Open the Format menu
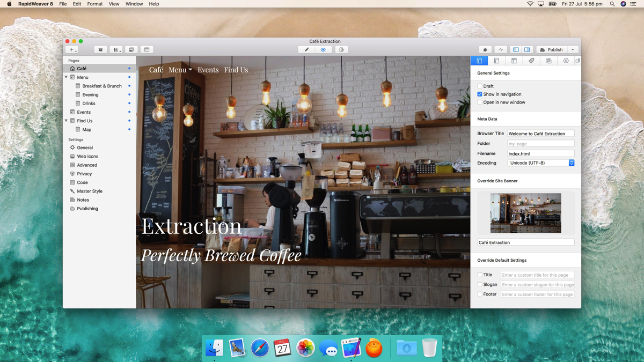The width and height of the screenshot is (644, 362). click(x=94, y=4)
